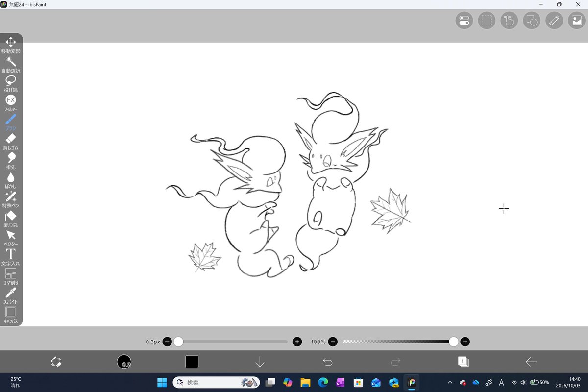Click the taskbar 検索 search box
Viewport: 588px width, 392px height.
pos(217,382)
